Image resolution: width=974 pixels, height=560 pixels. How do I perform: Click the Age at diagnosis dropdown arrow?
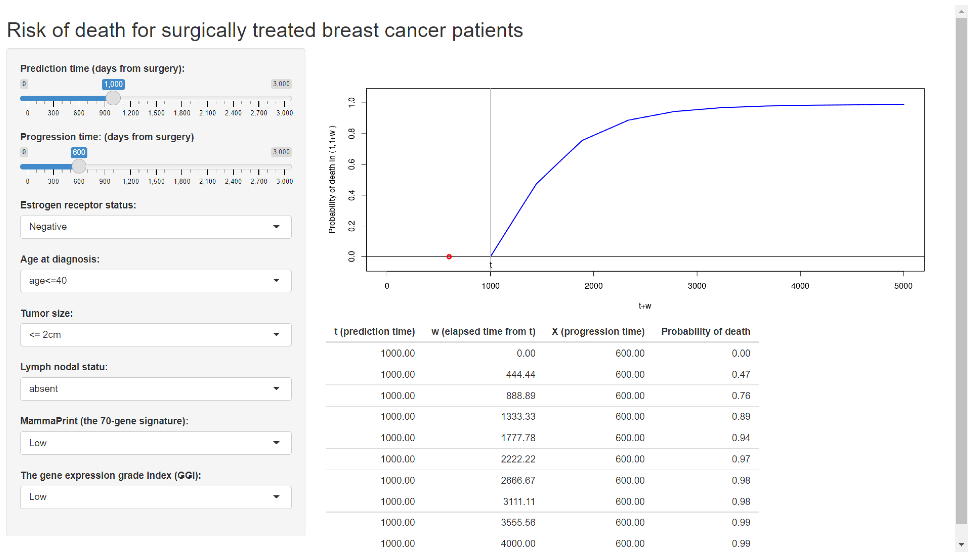click(276, 281)
